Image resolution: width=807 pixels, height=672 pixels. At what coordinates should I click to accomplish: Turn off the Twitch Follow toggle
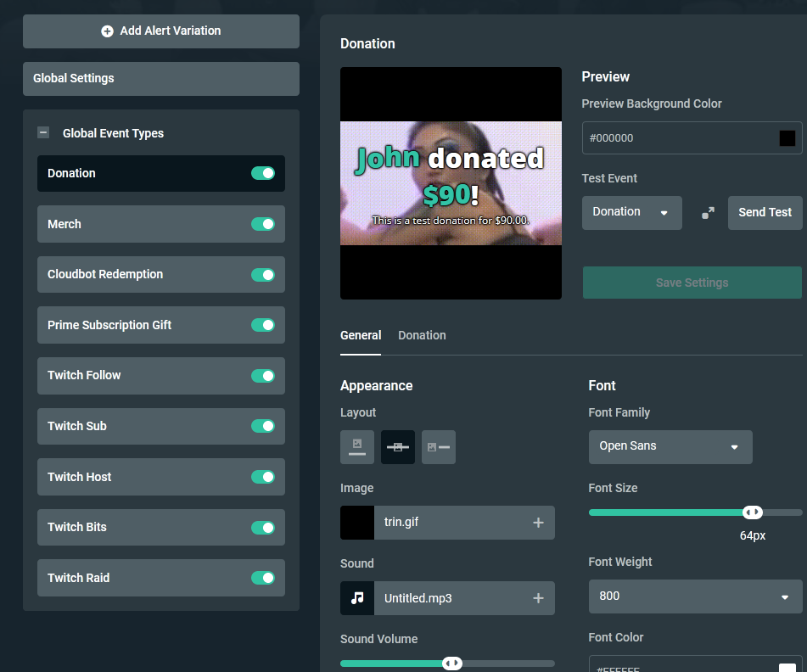(263, 376)
